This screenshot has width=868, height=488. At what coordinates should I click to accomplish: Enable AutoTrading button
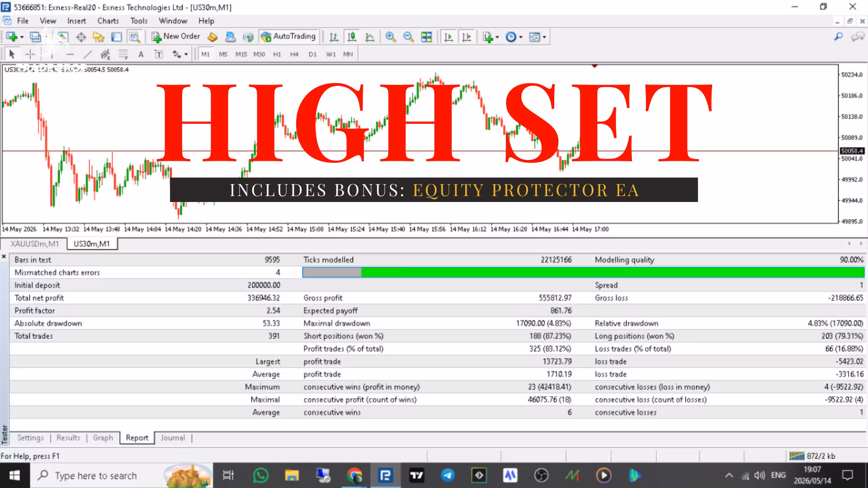288,37
